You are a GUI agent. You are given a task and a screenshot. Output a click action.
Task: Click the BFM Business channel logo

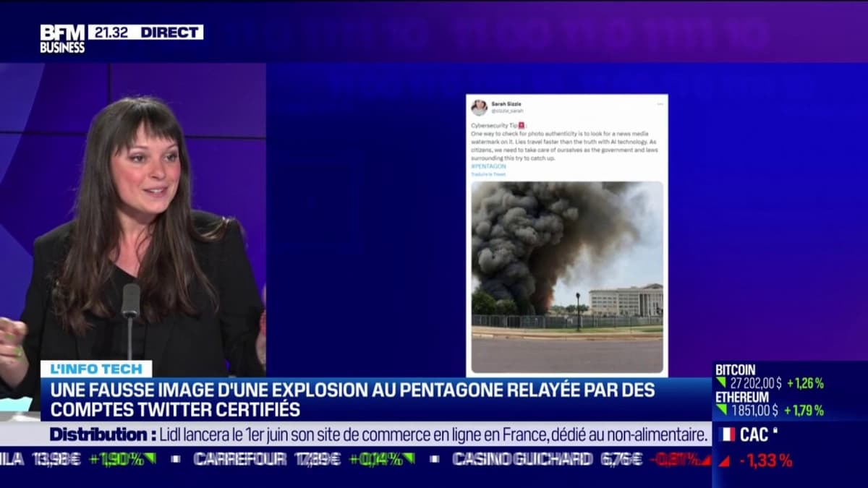click(x=62, y=38)
